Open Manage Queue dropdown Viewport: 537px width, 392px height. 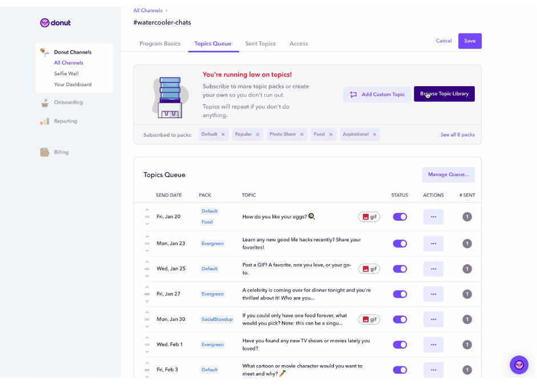[x=448, y=175]
